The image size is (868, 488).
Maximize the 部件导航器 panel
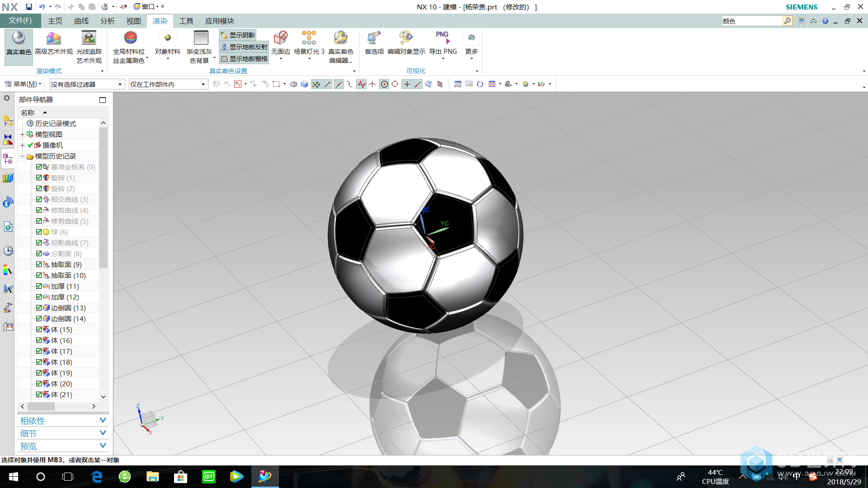tap(103, 100)
